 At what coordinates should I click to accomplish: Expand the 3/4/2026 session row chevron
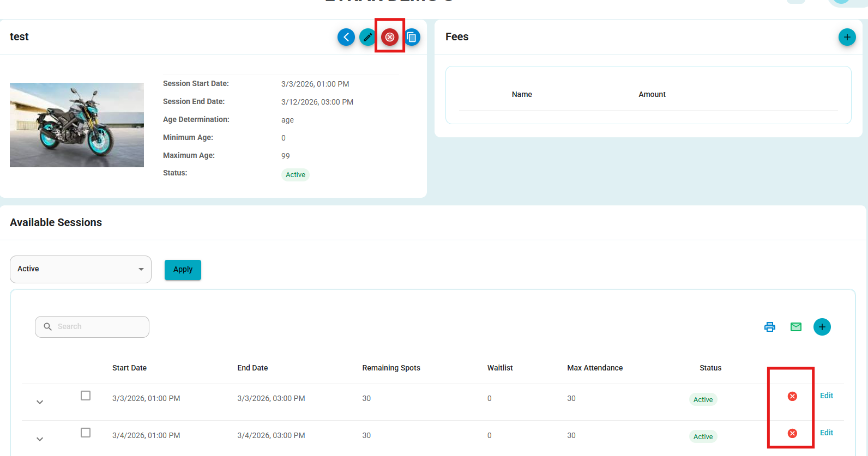(40, 439)
